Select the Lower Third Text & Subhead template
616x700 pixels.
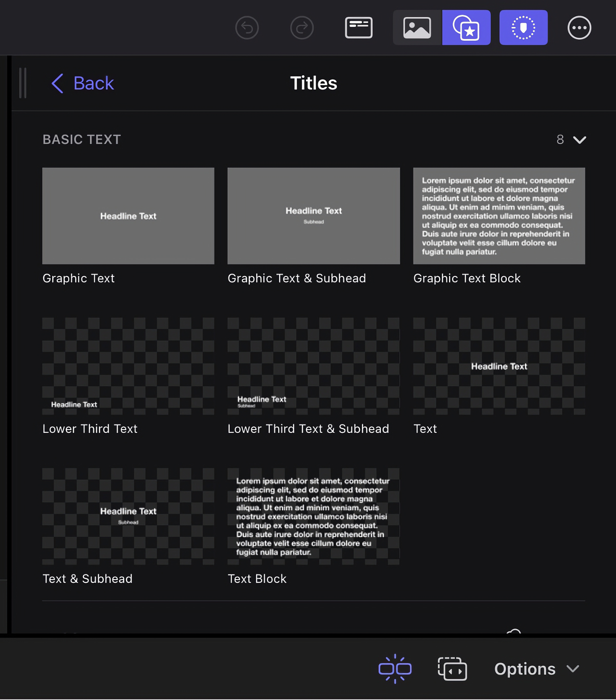(313, 366)
